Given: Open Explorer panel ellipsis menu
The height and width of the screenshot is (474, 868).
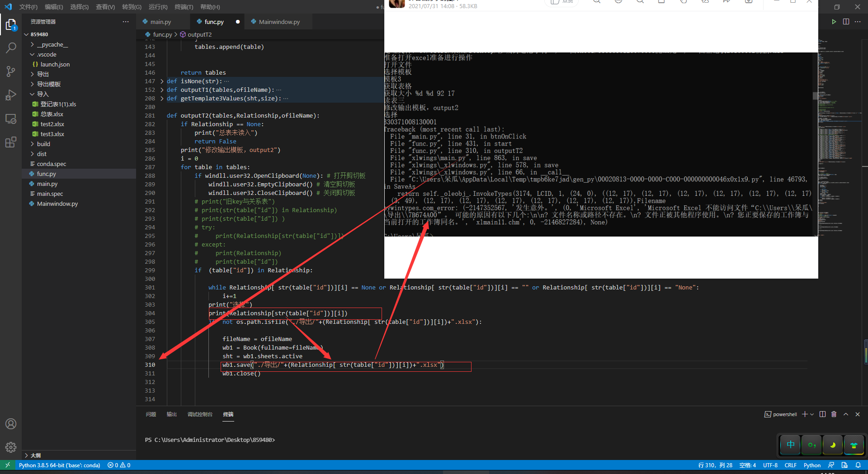Looking at the screenshot, I should pos(126,22).
